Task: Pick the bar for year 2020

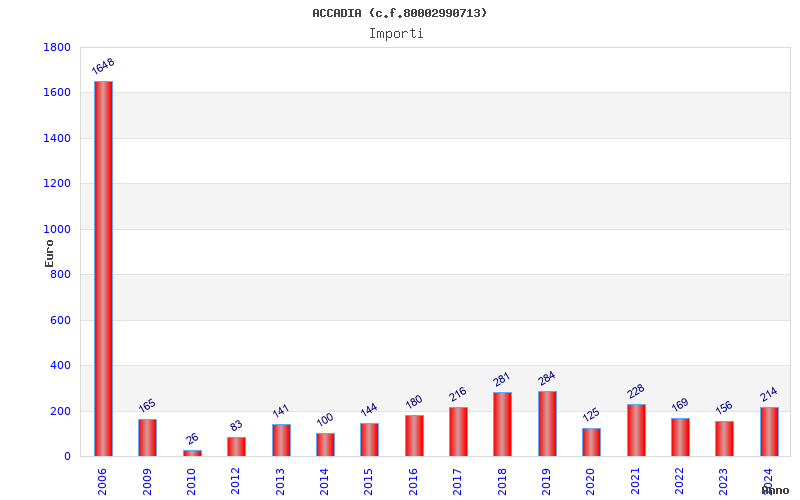Action: point(591,442)
